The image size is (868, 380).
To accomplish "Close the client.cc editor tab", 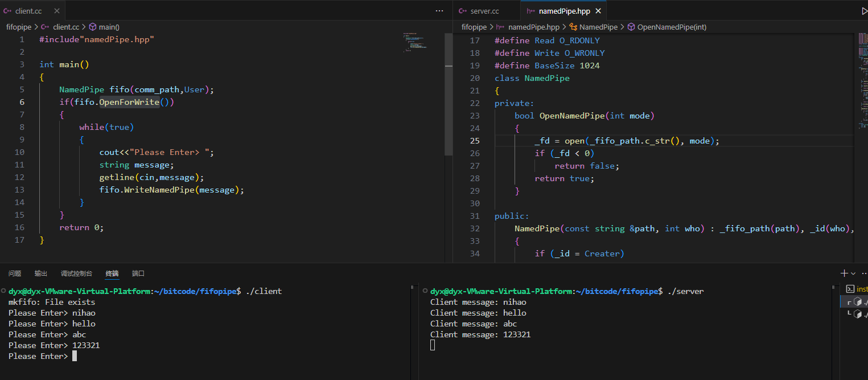I will point(56,11).
